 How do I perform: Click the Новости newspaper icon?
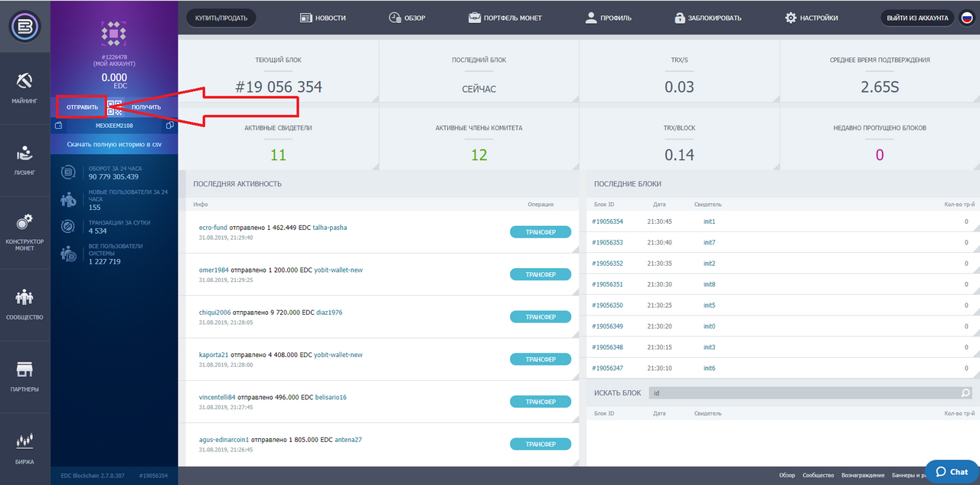pos(305,18)
